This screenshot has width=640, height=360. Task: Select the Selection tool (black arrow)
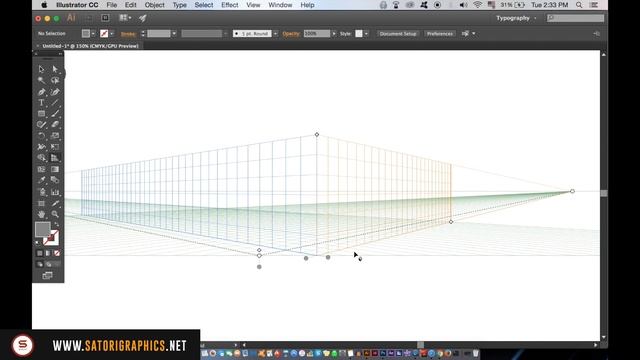[x=42, y=69]
